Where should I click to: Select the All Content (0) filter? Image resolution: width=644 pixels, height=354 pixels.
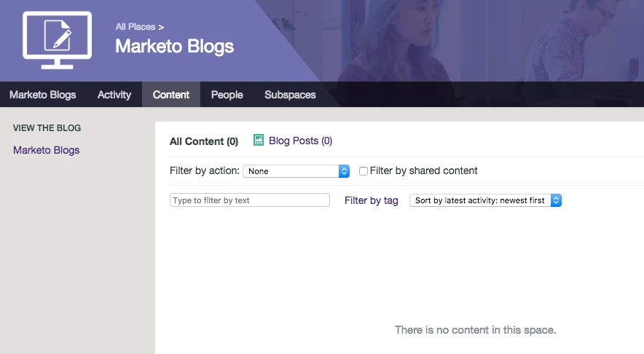[204, 141]
